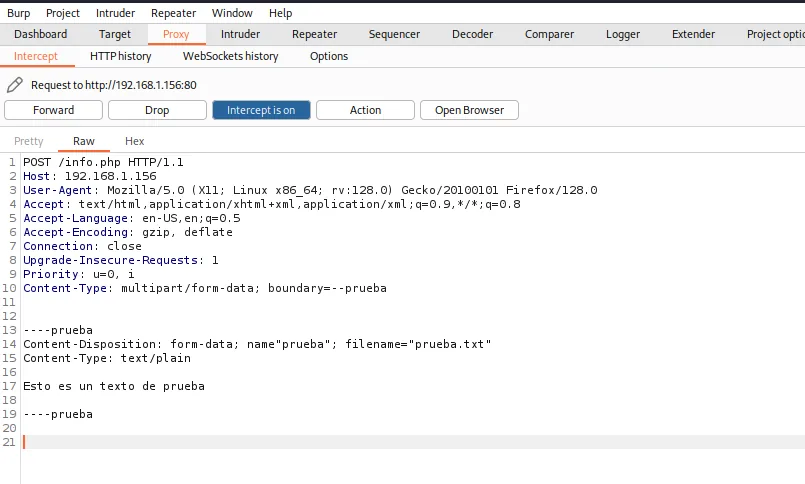Click the Content-Disposition form-data line
The image size is (805, 484).
[x=257, y=344]
